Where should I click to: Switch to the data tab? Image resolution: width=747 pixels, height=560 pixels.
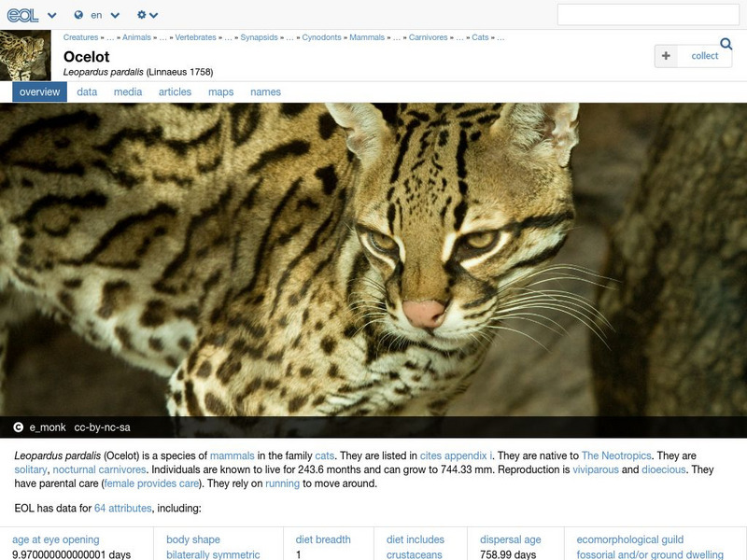(87, 92)
